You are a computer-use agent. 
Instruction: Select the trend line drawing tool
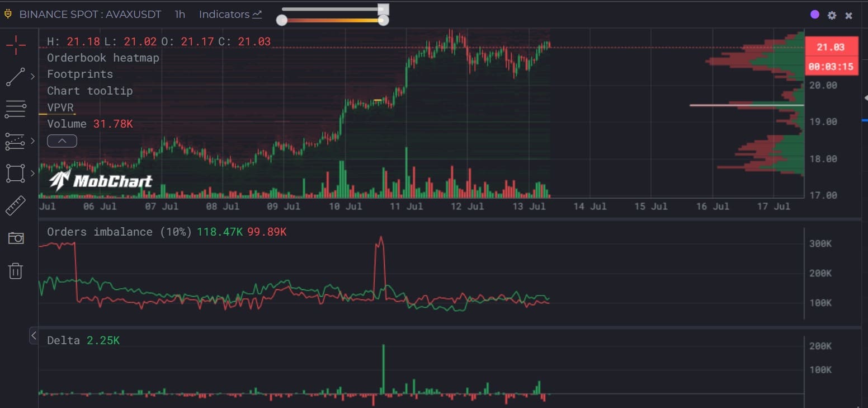click(16, 77)
